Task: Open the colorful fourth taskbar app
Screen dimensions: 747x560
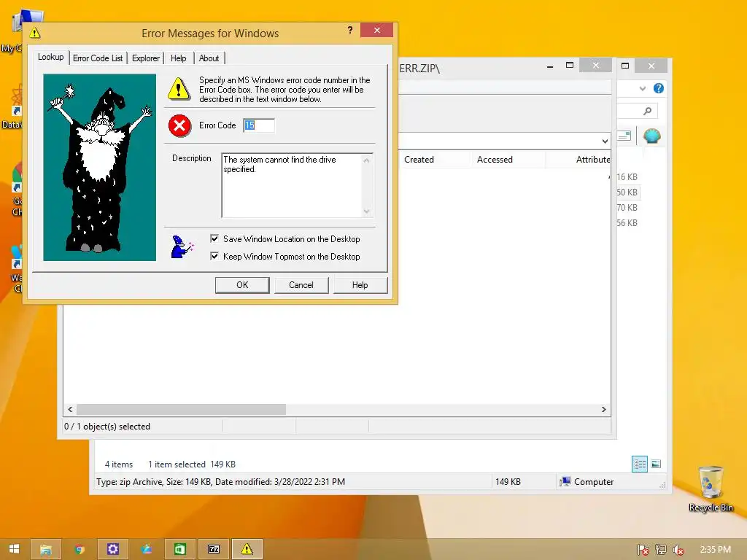Action: (147, 549)
